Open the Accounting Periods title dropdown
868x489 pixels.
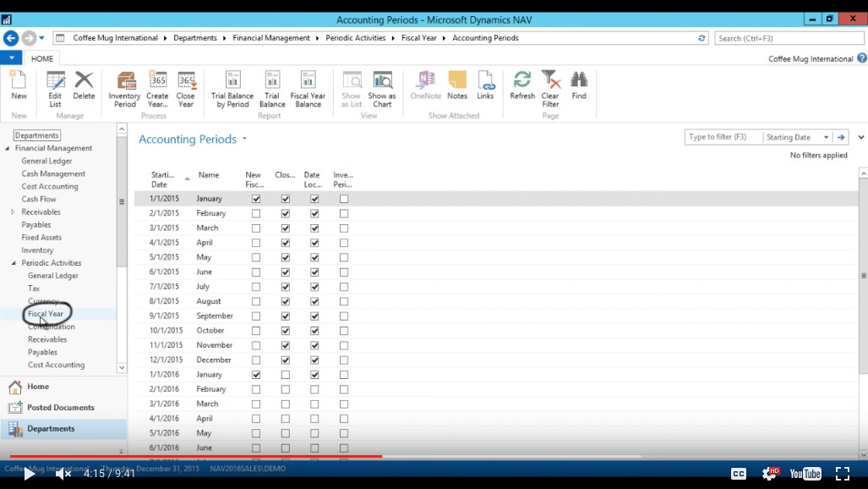tap(244, 139)
